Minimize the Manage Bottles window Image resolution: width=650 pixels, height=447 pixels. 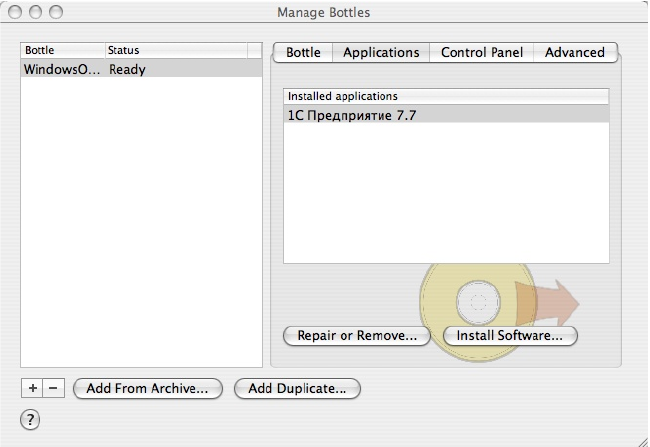click(x=36, y=13)
